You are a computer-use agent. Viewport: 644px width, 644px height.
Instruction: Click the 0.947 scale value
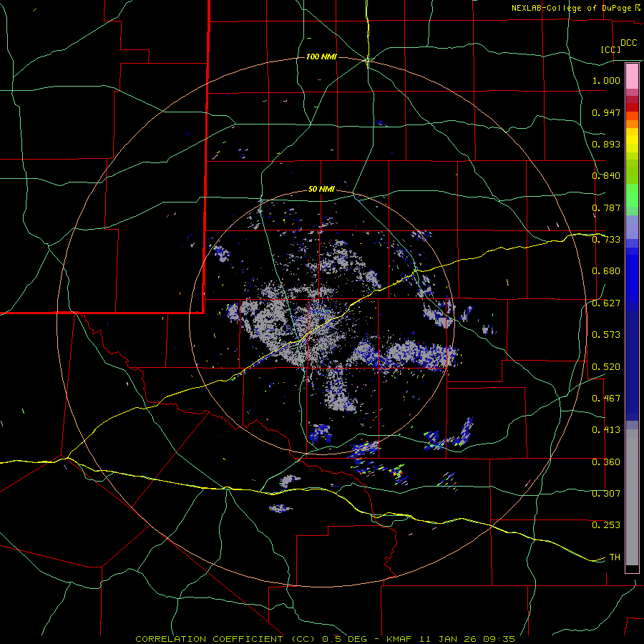coord(606,112)
